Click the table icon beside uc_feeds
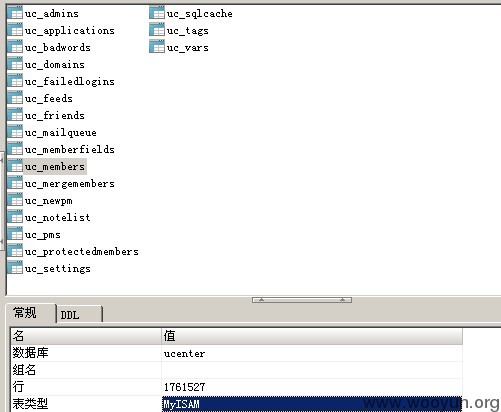Image resolution: width=501 pixels, height=412 pixels. tap(15, 98)
